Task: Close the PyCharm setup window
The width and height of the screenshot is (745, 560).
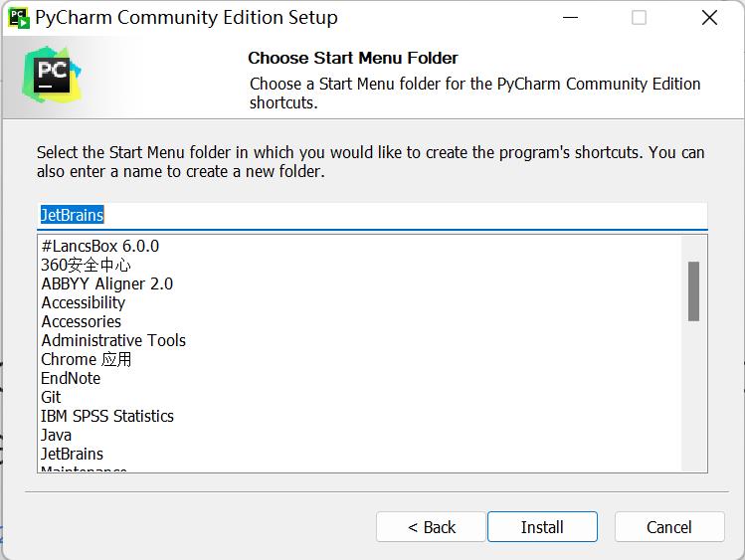Action: (x=709, y=18)
